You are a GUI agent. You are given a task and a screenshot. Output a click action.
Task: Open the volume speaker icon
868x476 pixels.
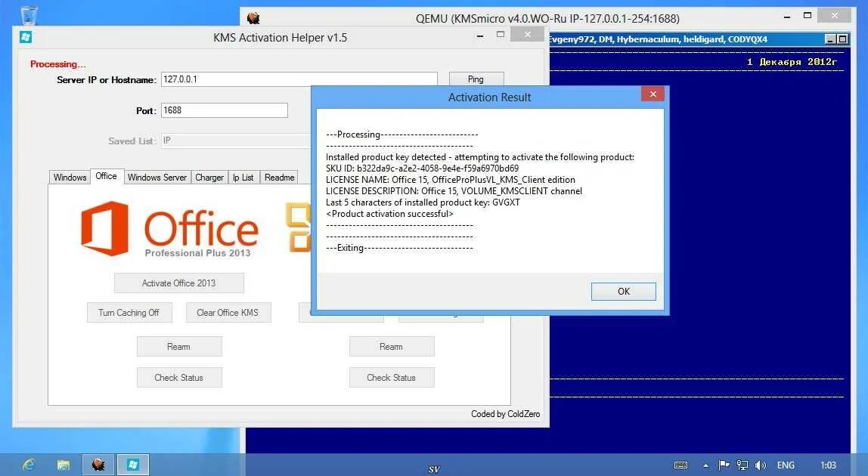click(x=761, y=465)
